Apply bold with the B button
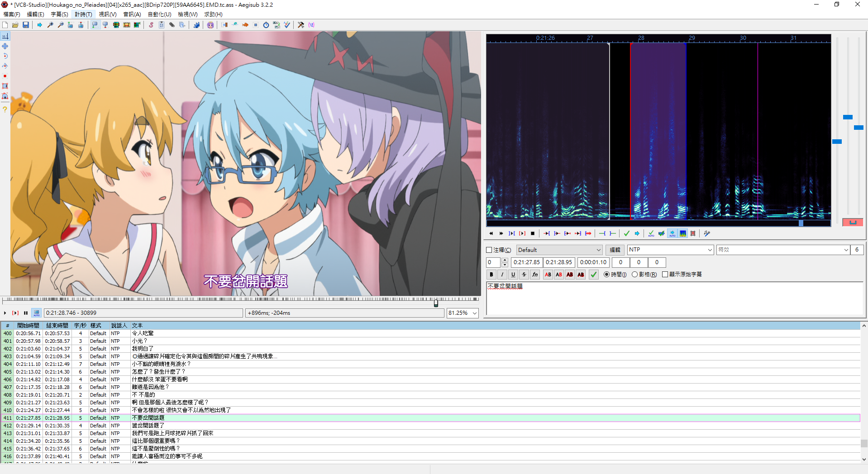868x474 pixels. point(491,275)
